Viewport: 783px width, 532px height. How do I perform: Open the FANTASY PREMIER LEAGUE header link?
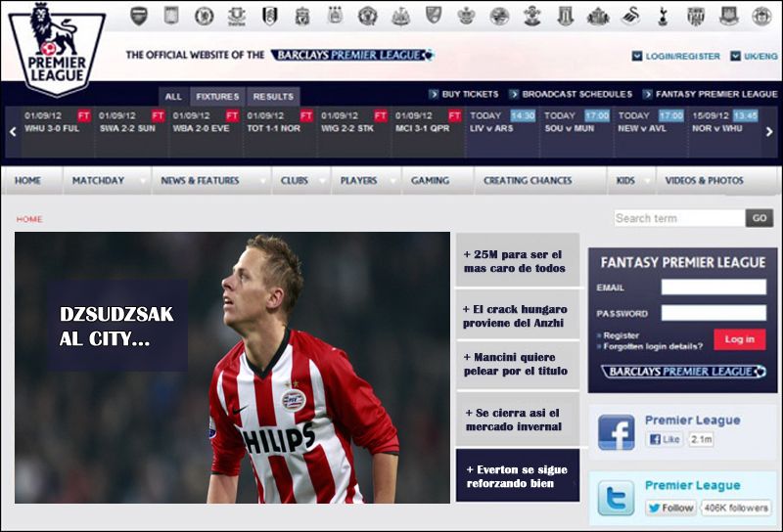[711, 94]
